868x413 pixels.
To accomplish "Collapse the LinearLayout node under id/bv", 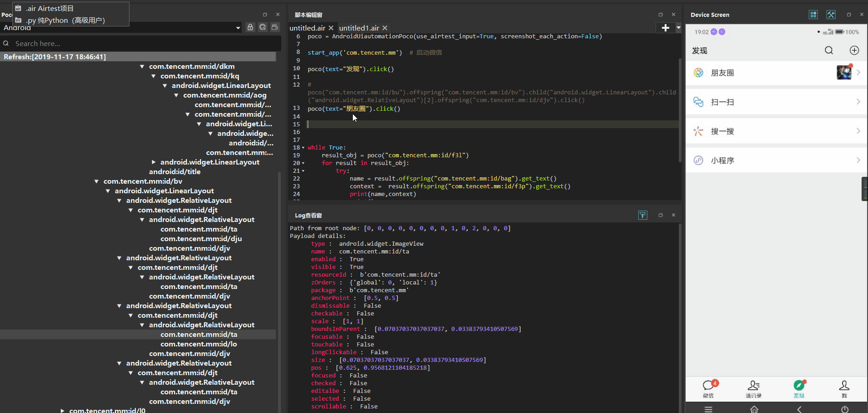I will coord(108,191).
